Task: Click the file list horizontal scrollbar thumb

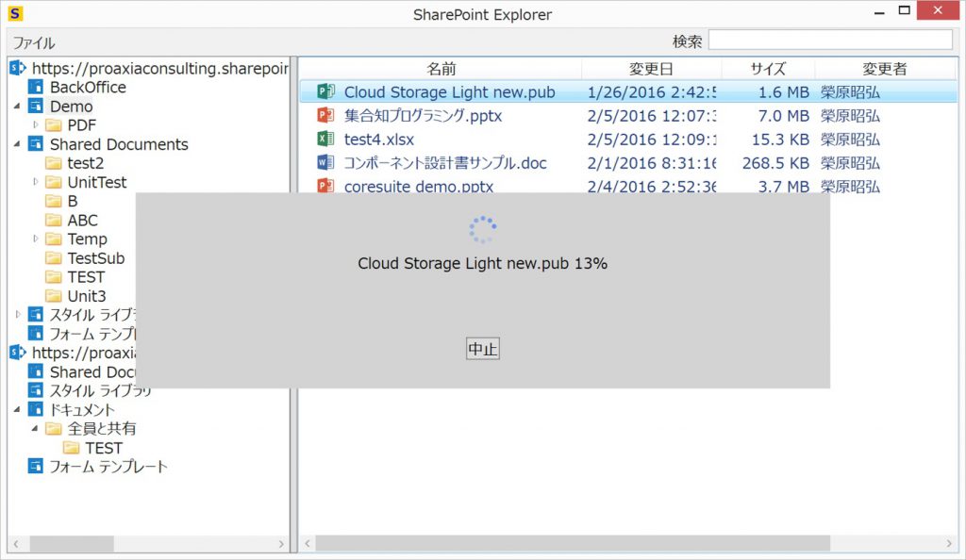Action: point(573,543)
